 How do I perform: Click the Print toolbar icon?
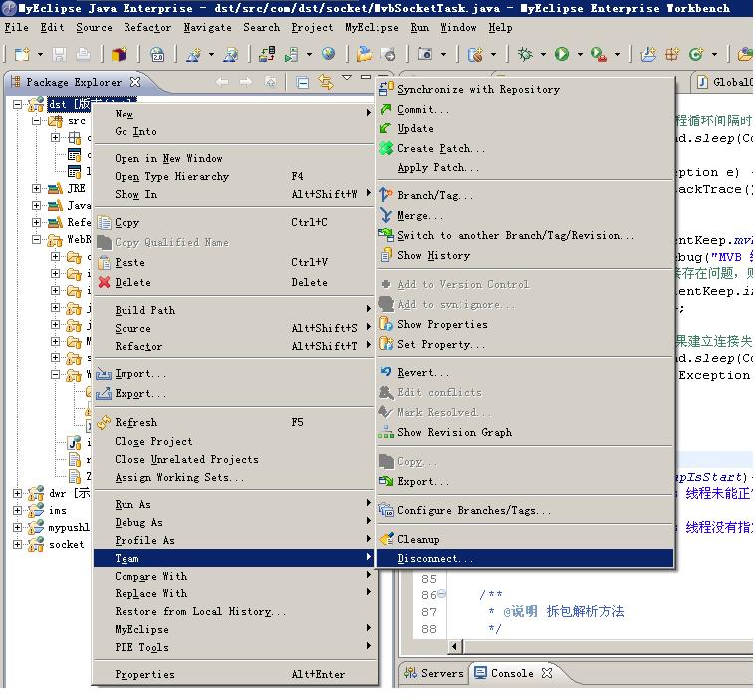pyautogui.click(x=83, y=54)
